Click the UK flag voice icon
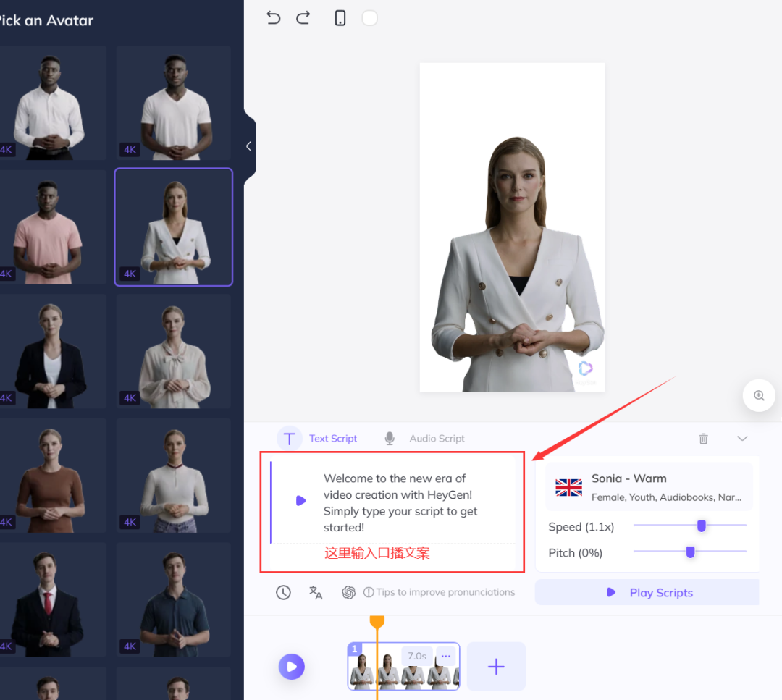Viewport: 782px width, 700px height. 568,487
